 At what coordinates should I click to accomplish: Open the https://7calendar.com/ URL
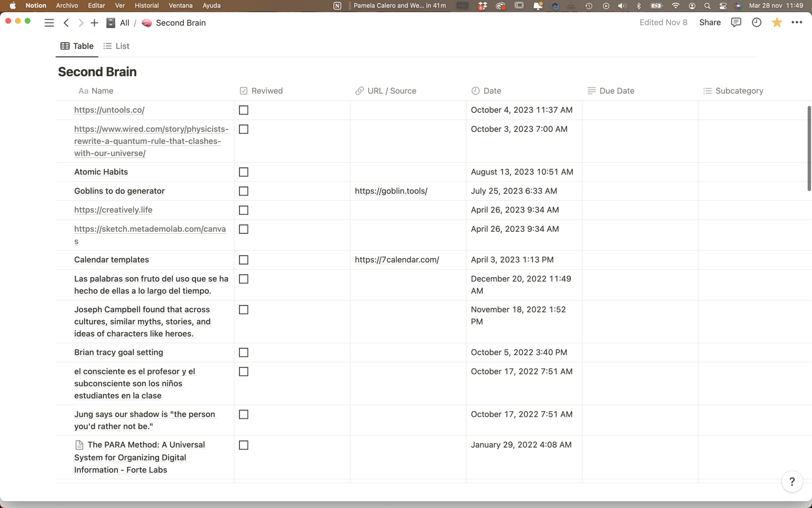point(397,260)
